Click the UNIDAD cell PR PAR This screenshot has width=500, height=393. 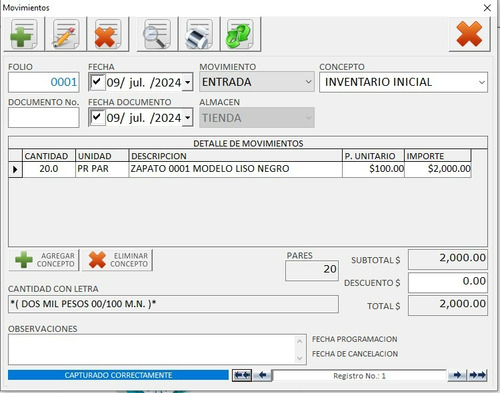pos(102,169)
